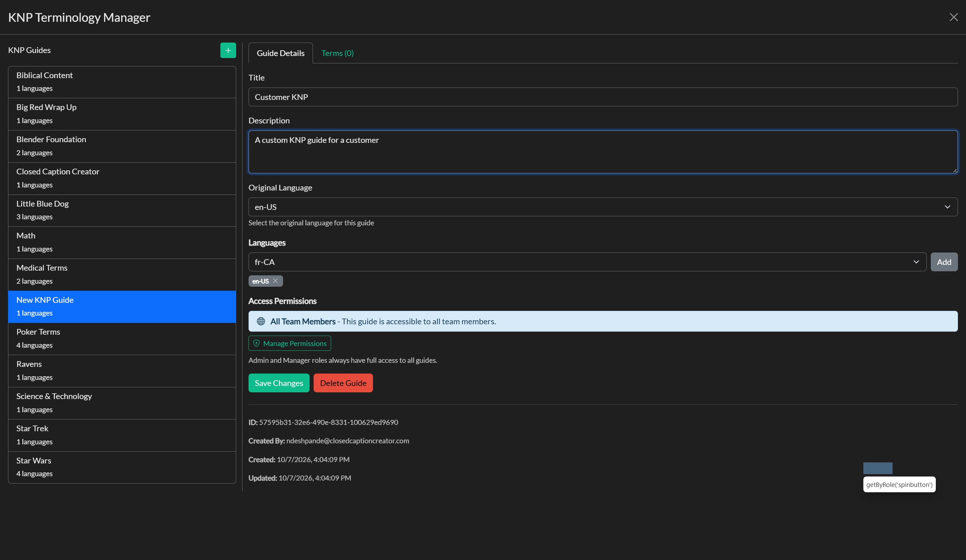The height and width of the screenshot is (560, 966).
Task: Click 'Select the original language for this guide' hint
Action: coord(311,223)
